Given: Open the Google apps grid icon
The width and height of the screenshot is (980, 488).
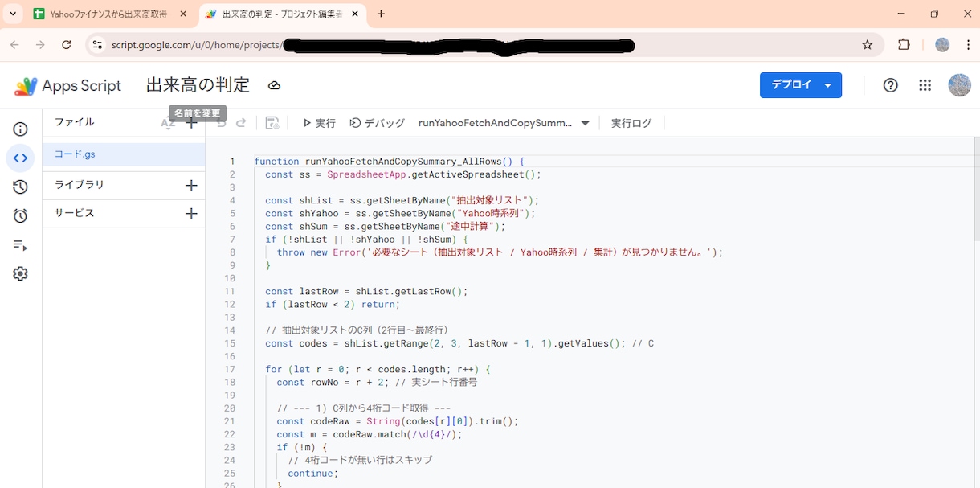Looking at the screenshot, I should point(925,85).
